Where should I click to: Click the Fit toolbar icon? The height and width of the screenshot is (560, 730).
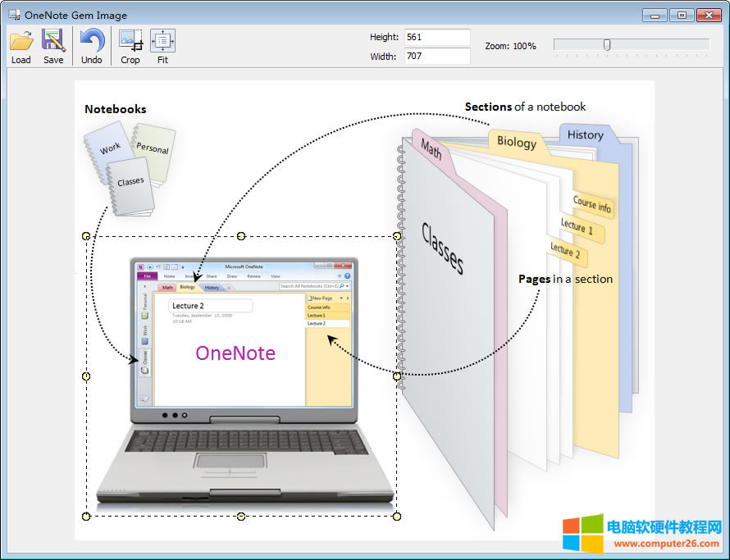click(x=162, y=40)
